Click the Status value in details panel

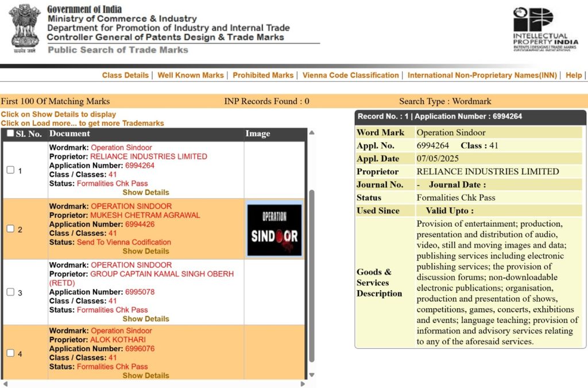coord(456,198)
